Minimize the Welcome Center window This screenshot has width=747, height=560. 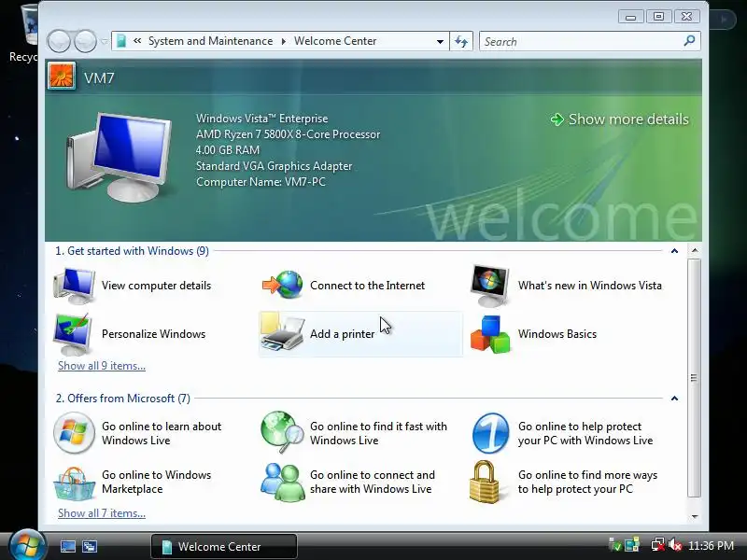tap(631, 17)
